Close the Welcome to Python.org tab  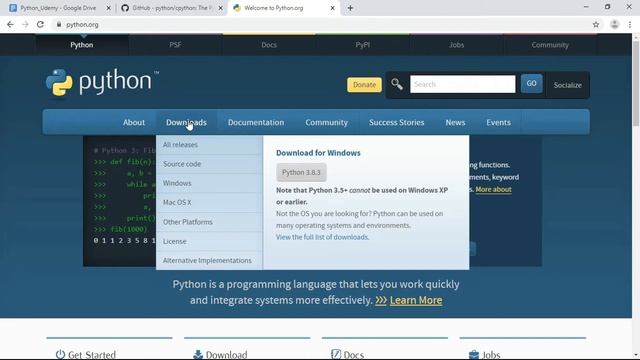point(333,8)
